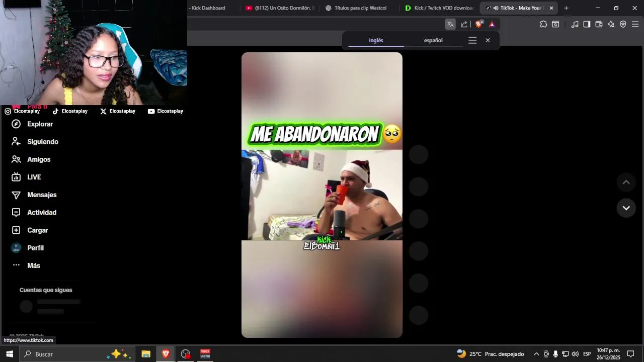Select the español translation tab
644x362 pixels.
tap(433, 41)
